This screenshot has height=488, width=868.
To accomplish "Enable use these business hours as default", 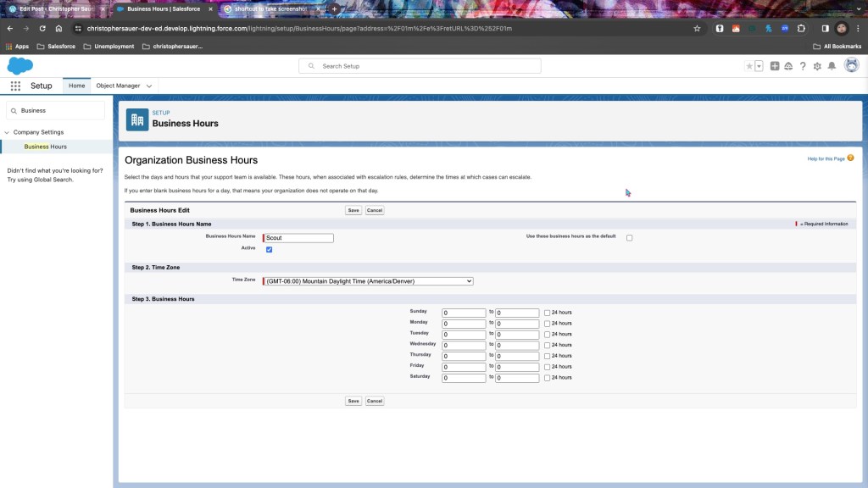I will [x=629, y=238].
